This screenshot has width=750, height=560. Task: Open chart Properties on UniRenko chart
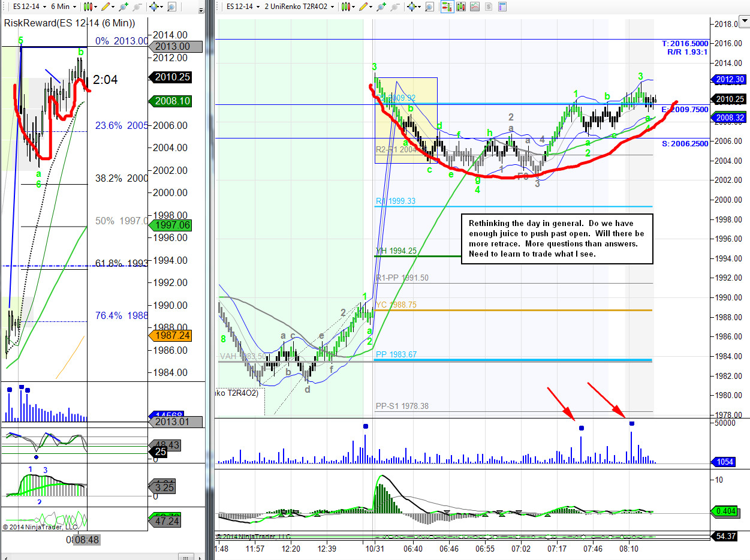click(502, 7)
